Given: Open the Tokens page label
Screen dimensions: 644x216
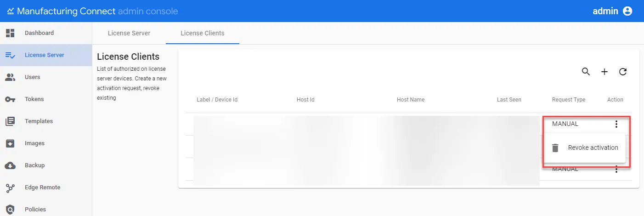Looking at the screenshot, I should (x=34, y=99).
